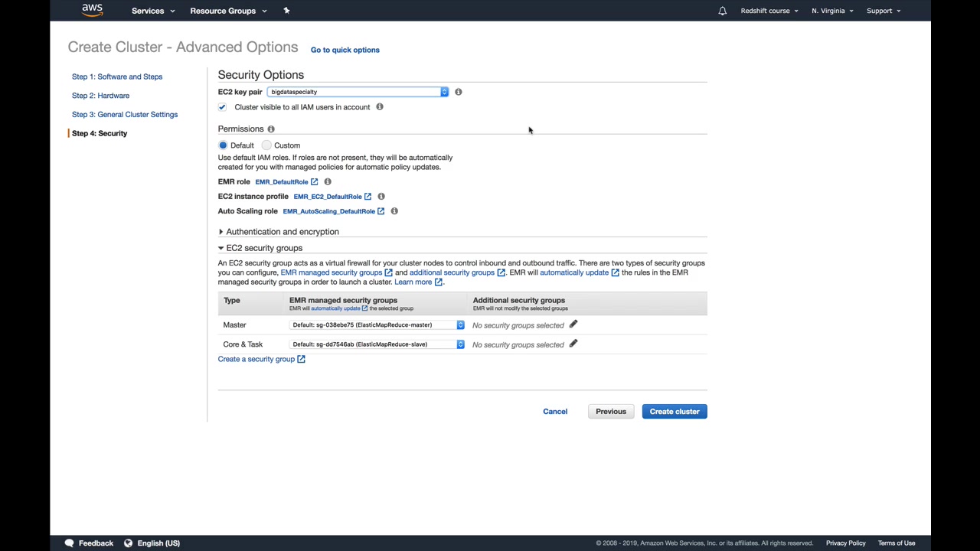Screen dimensions: 980x551
Task: Select Default permissions radio button
Action: [x=223, y=145]
